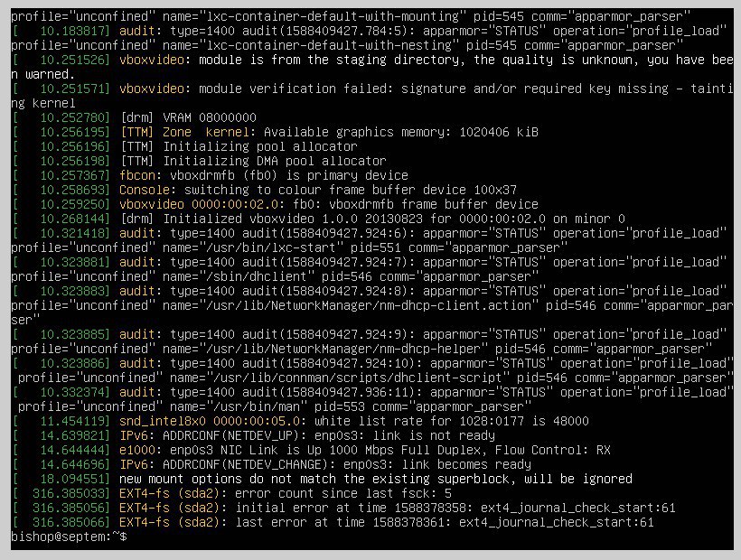Click the text "VRAM 08000000"
The height and width of the screenshot is (560, 741).
click(x=210, y=117)
